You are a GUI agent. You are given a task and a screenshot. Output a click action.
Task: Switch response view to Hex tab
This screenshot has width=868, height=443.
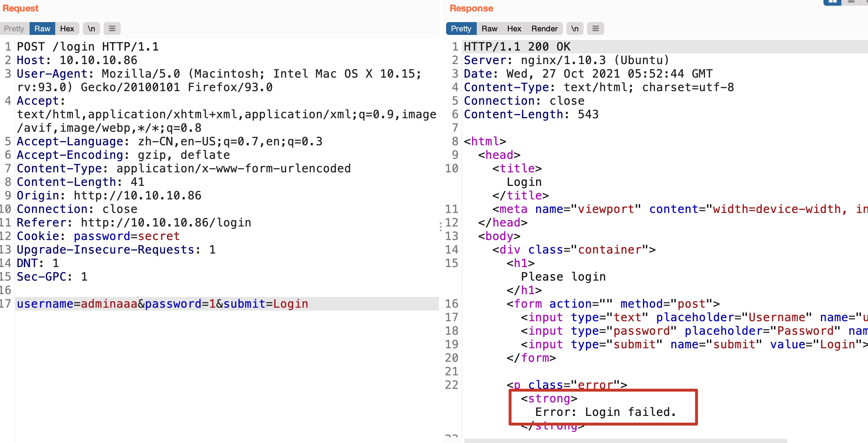tap(514, 28)
